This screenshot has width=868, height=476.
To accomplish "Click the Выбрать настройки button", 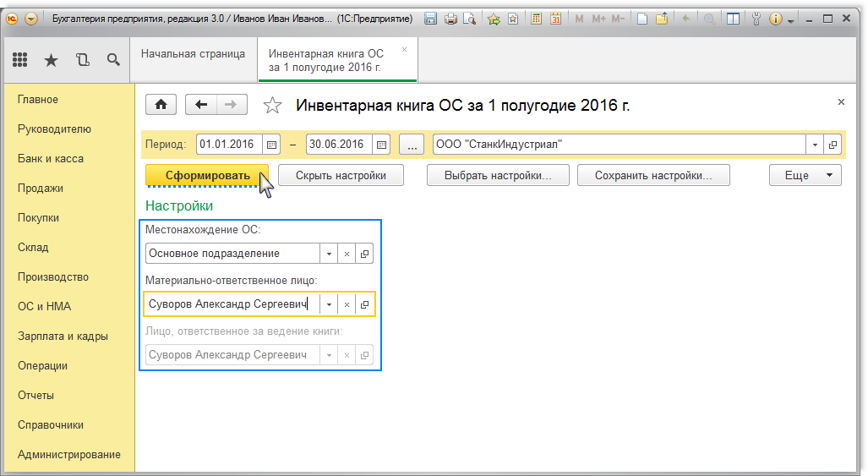I will [498, 176].
